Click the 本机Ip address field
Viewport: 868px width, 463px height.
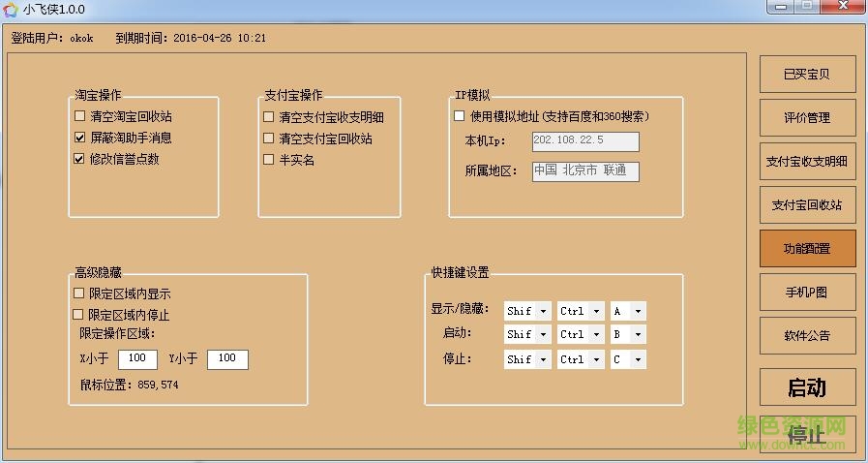[585, 141]
